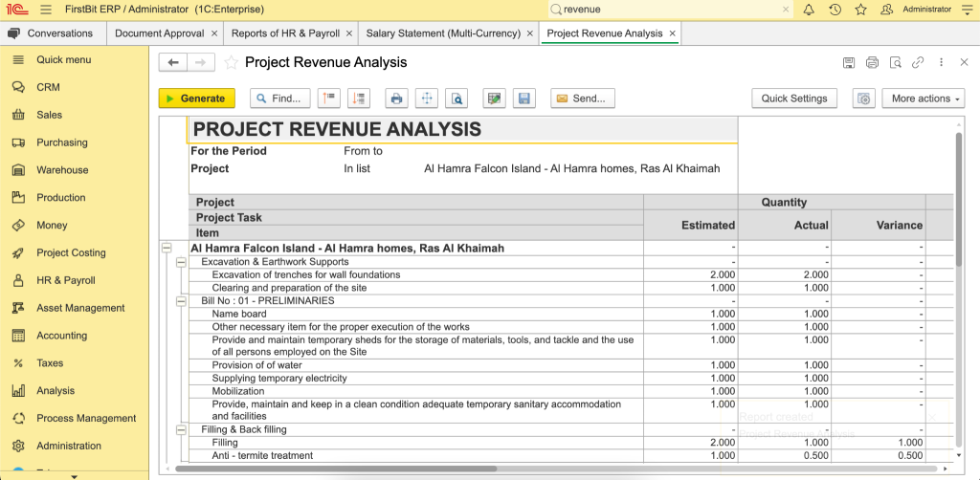Go back with the left arrow button
The height and width of the screenshot is (480, 980).
[173, 62]
